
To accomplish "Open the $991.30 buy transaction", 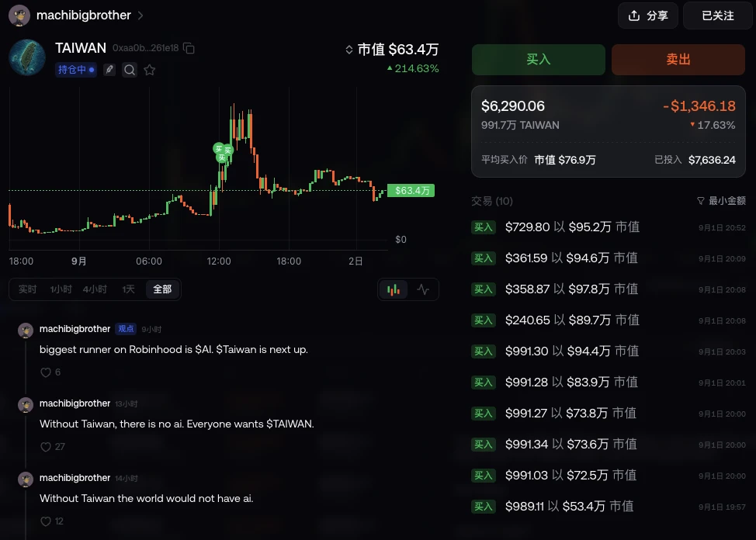I will click(x=609, y=351).
